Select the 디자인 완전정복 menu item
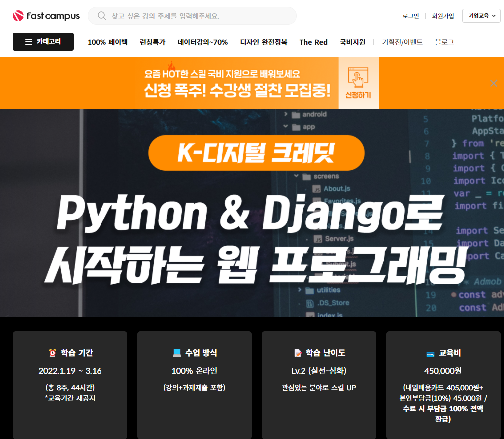Viewport: 504px width, 439px height. pyautogui.click(x=264, y=42)
